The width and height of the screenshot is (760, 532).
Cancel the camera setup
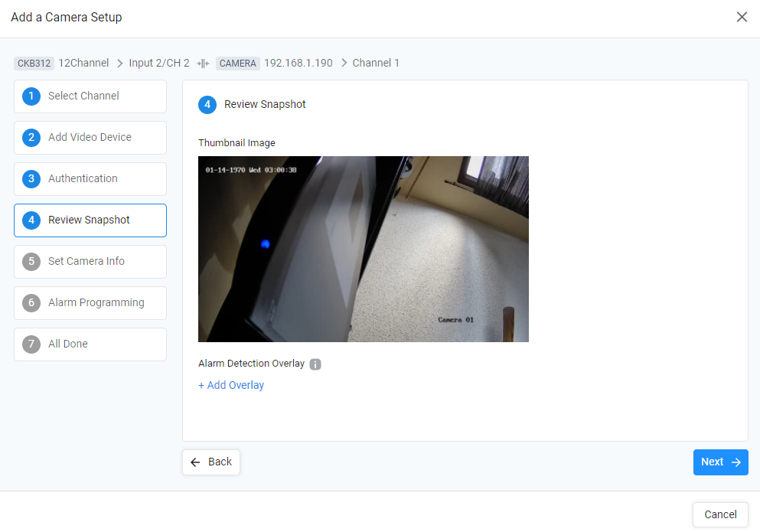tap(719, 514)
